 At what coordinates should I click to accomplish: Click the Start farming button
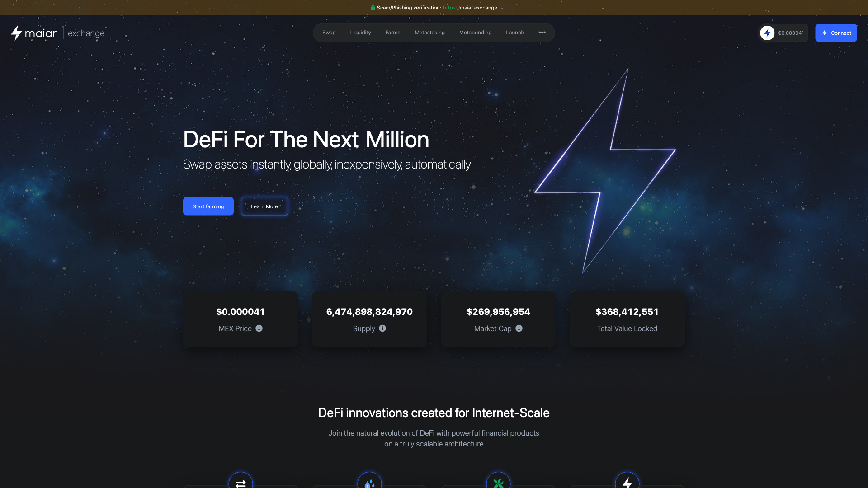pos(208,206)
